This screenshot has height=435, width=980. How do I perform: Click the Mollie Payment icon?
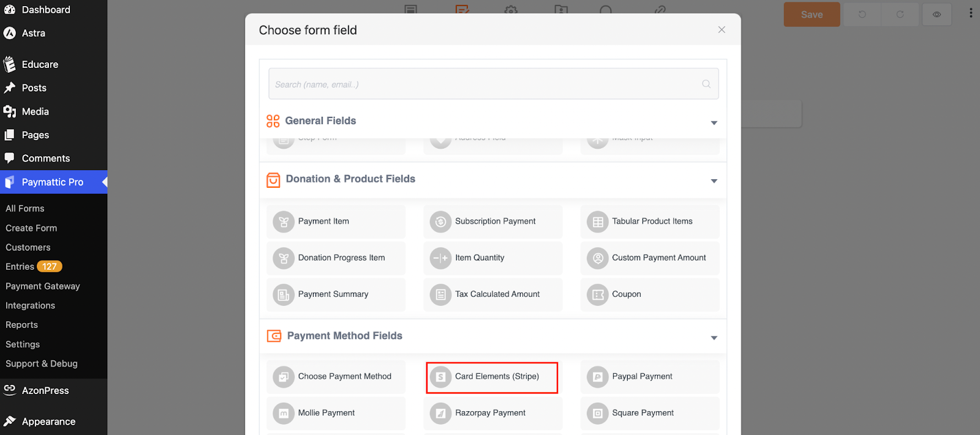pos(284,414)
